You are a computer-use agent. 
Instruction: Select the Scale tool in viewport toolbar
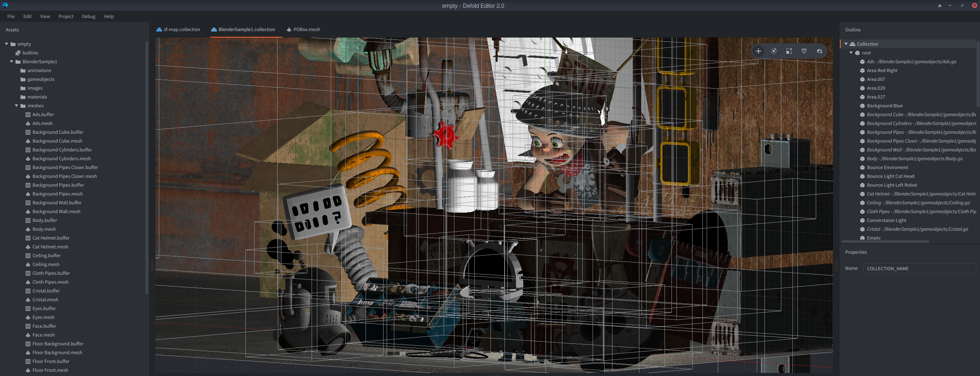coord(789,51)
